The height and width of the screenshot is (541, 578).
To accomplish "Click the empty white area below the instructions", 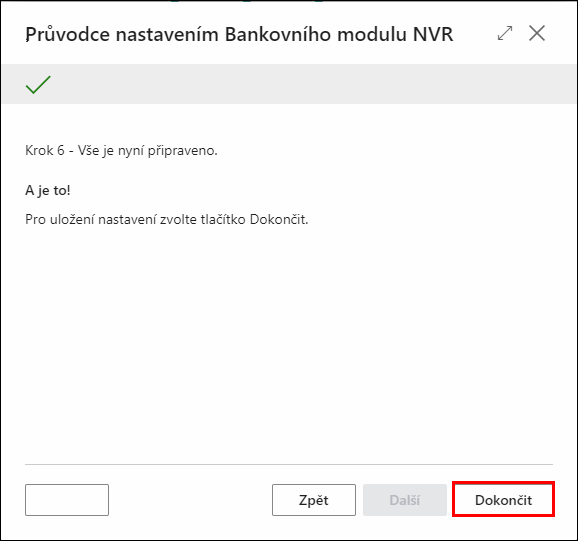I will click(289, 343).
